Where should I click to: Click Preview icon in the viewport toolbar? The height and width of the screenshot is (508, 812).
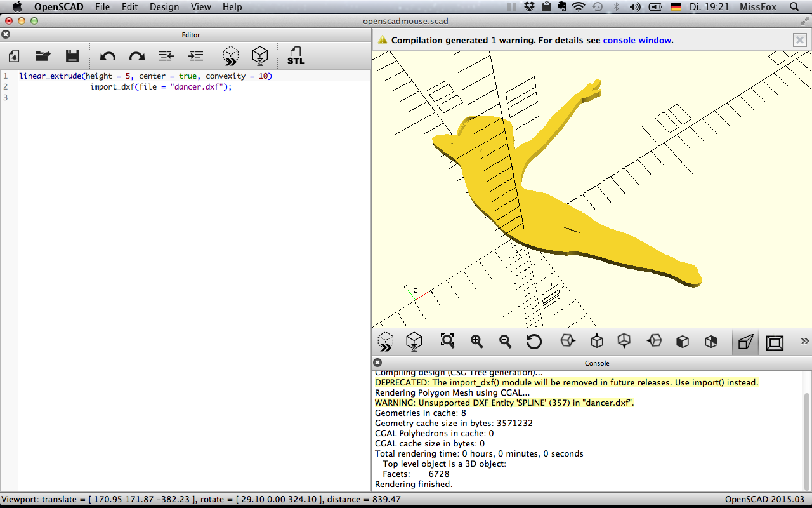click(385, 342)
